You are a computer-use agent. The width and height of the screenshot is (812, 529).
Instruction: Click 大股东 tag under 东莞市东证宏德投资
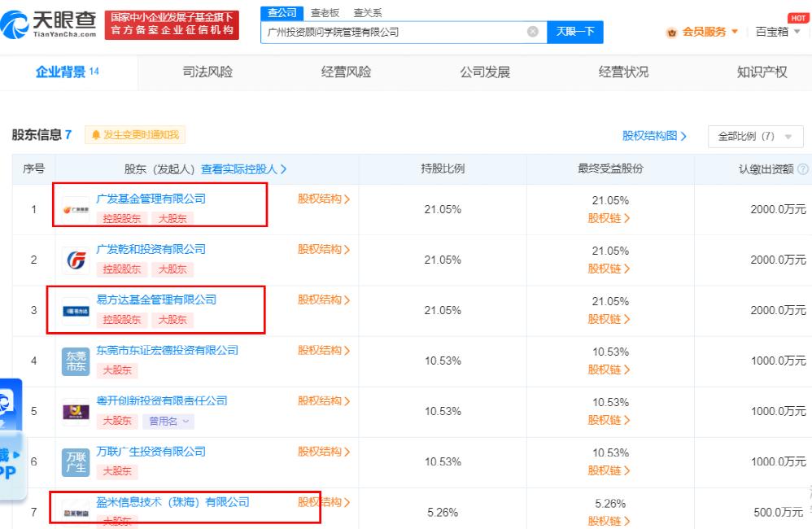coord(117,370)
